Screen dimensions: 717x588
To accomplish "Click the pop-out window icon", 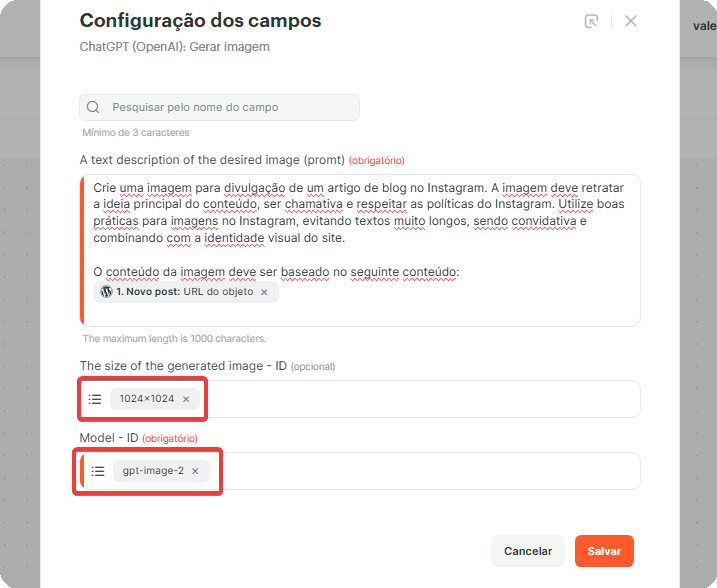I will point(591,21).
